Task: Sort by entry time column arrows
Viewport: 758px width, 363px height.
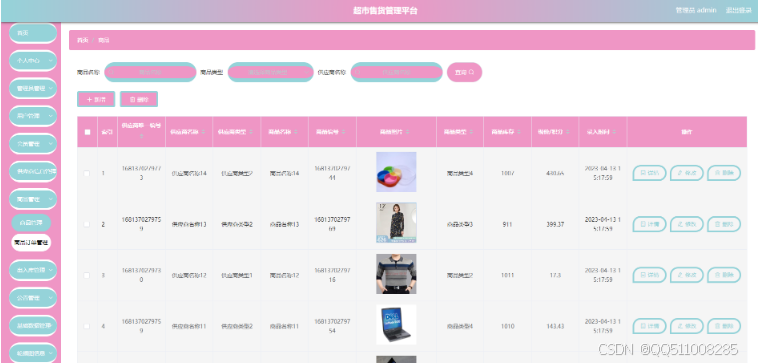Action: coord(615,131)
